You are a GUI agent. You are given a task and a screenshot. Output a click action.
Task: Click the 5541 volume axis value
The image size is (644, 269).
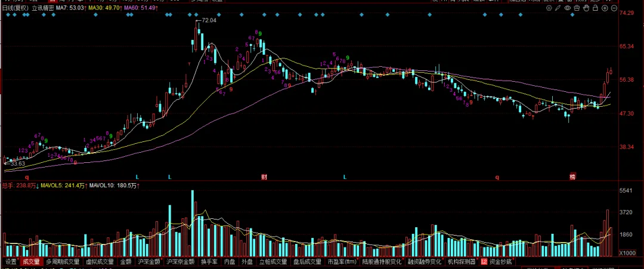pos(626,190)
